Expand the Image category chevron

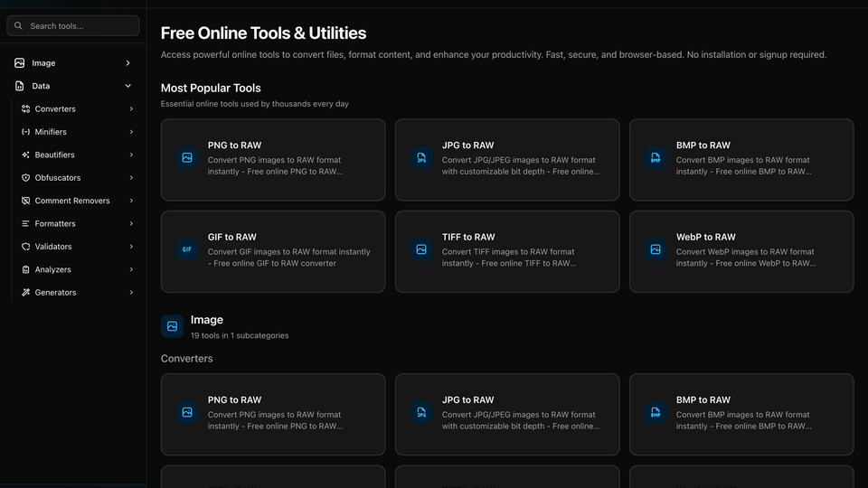127,63
